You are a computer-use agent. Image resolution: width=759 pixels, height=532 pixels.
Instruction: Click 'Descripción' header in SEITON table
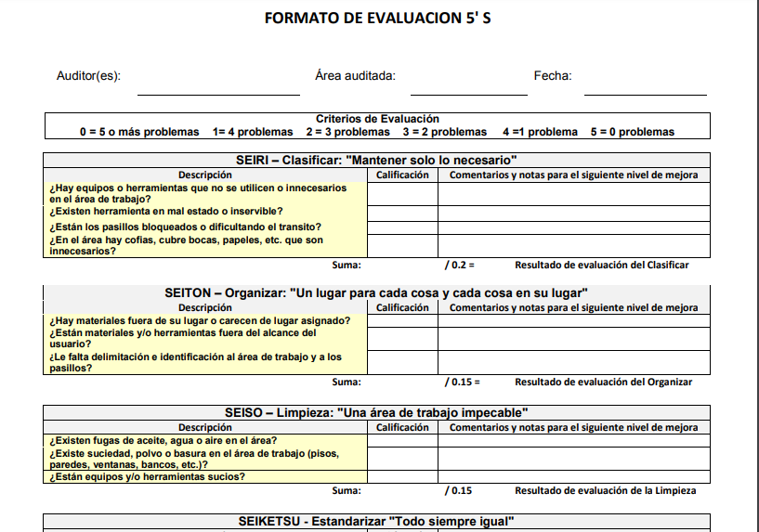(x=205, y=307)
